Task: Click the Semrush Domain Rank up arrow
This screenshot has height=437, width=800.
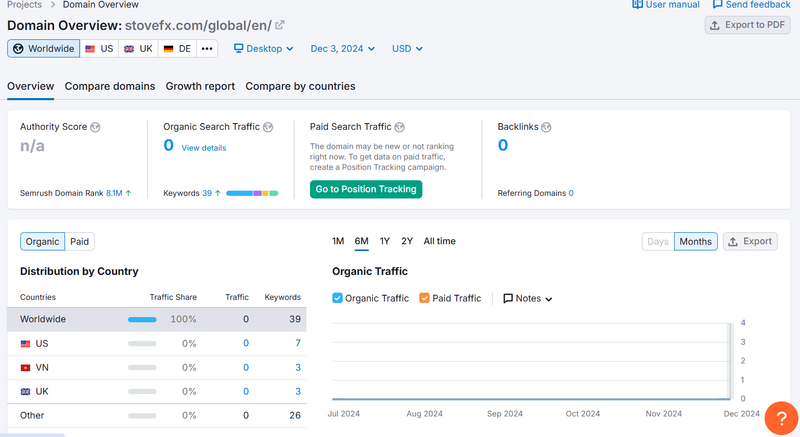Action: click(x=129, y=193)
